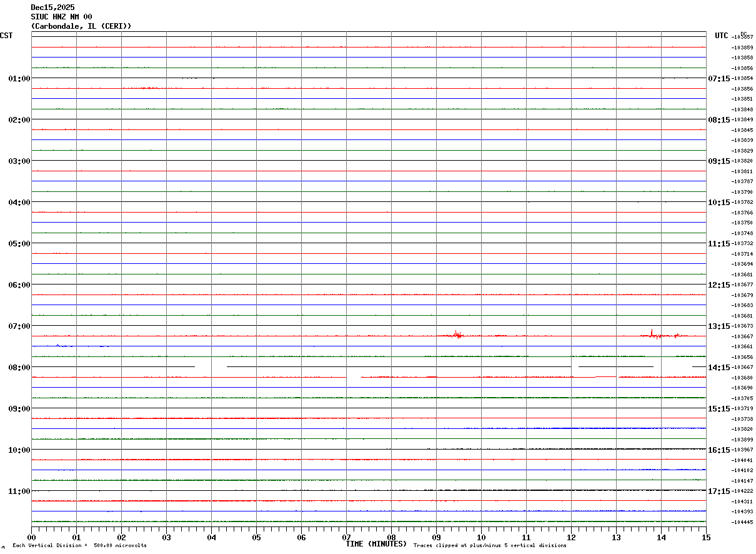Click the 07:15 UTC time label
This screenshot has width=756, height=554.
click(x=719, y=78)
